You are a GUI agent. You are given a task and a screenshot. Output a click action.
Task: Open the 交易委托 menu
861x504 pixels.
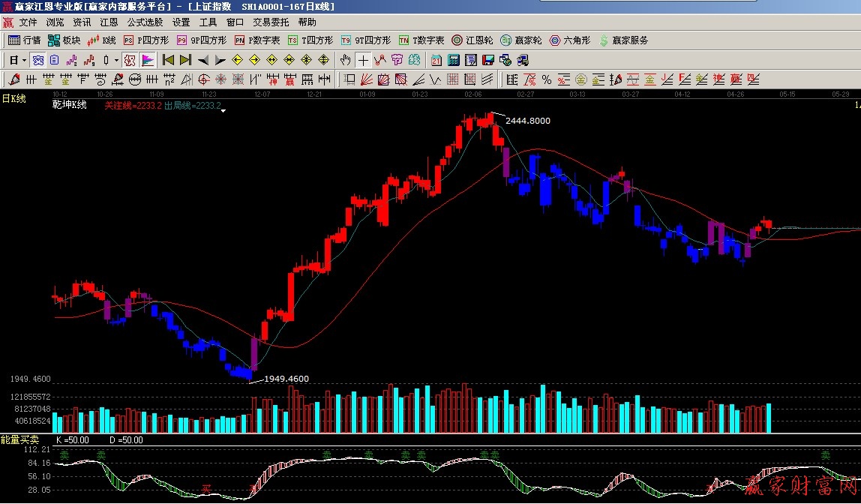click(270, 22)
